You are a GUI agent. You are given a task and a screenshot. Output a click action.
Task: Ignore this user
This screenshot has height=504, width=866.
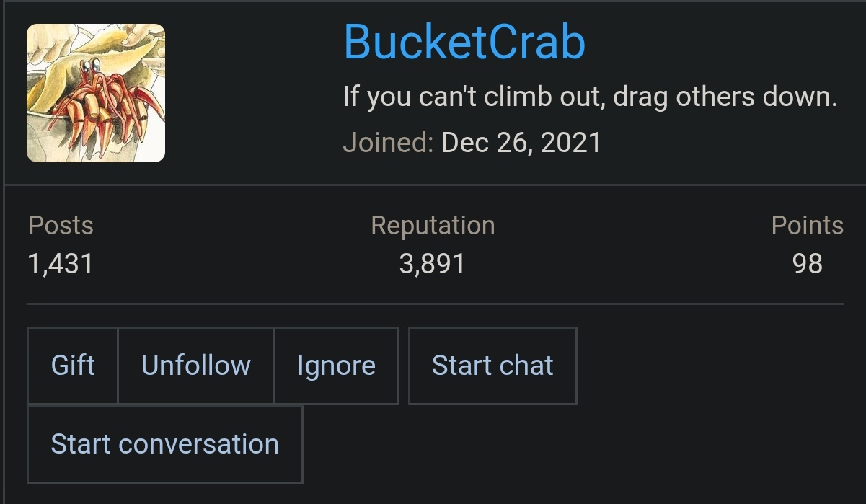pyautogui.click(x=336, y=366)
